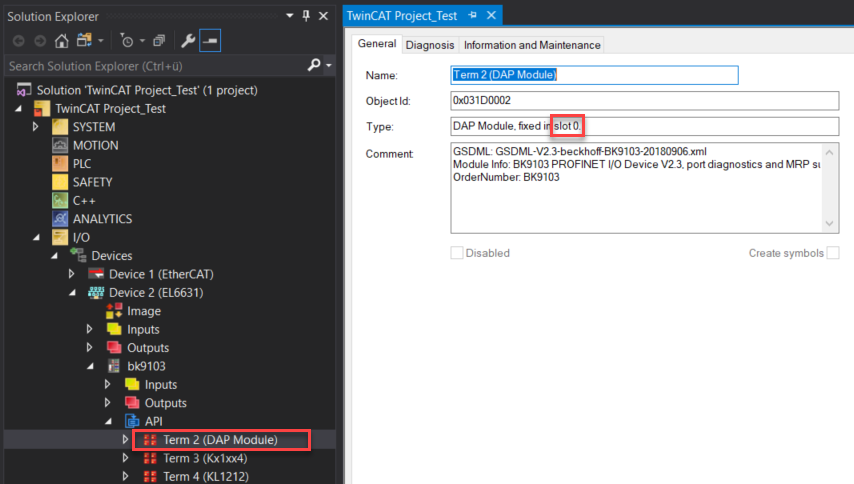Toggle the Create symbols checkbox
Viewport: 854px width, 484px height.
(832, 253)
